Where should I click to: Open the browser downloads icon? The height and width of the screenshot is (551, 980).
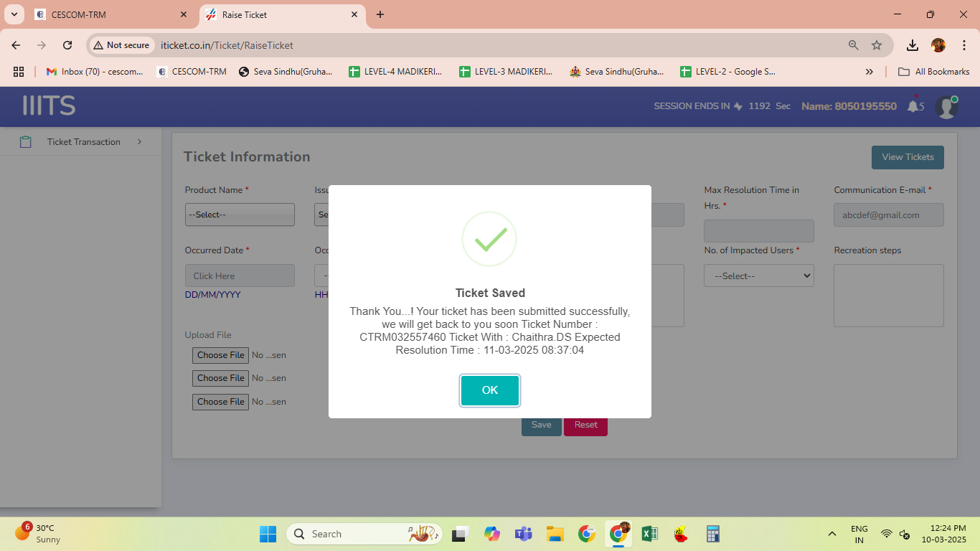913,45
